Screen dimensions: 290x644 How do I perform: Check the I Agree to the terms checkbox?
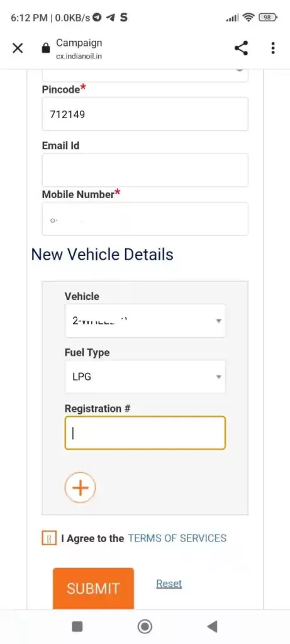coord(49,538)
